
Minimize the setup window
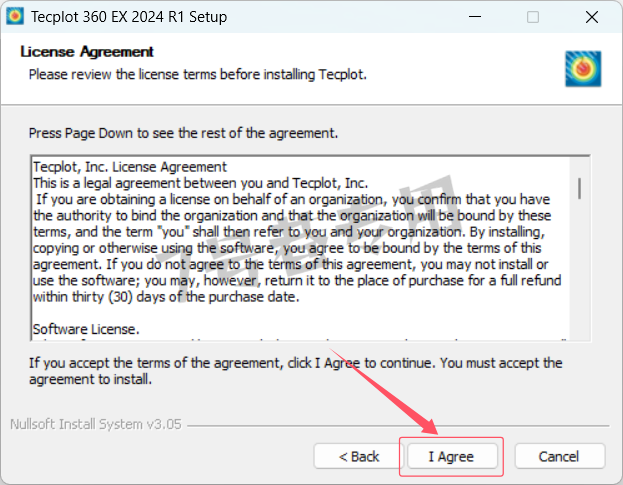475,17
